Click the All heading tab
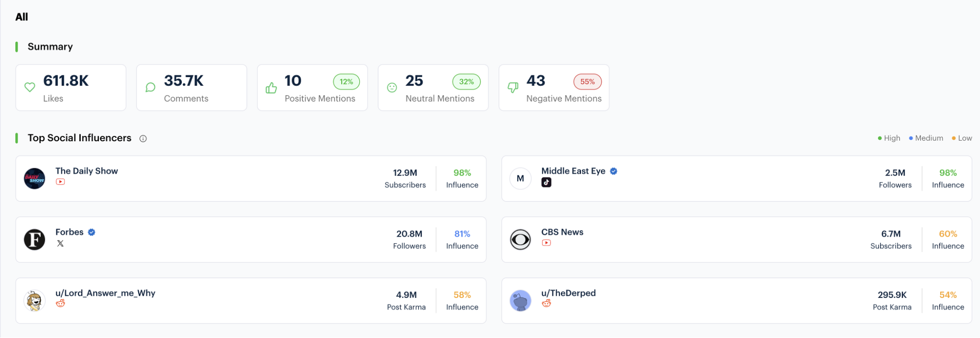Image resolution: width=980 pixels, height=338 pixels. [22, 17]
